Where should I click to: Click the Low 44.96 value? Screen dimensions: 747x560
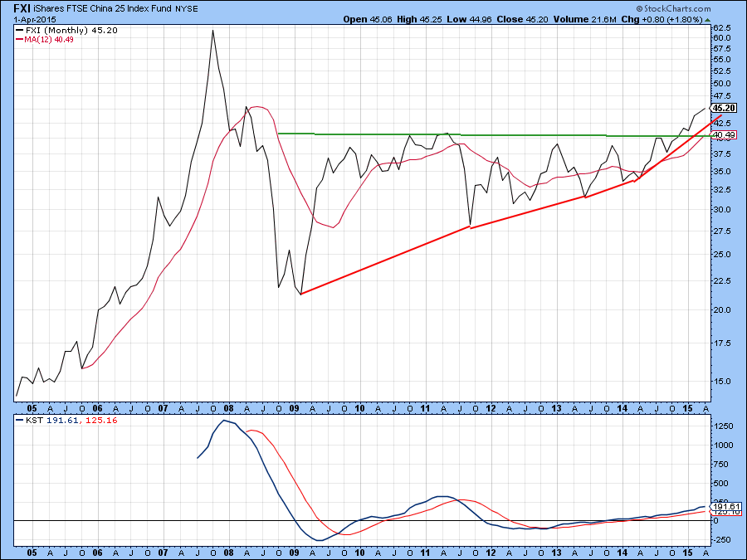(469, 20)
